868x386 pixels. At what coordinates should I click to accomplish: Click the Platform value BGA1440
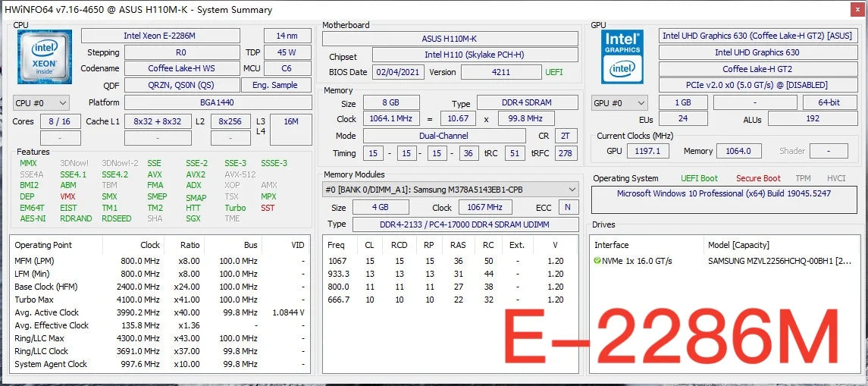218,102
